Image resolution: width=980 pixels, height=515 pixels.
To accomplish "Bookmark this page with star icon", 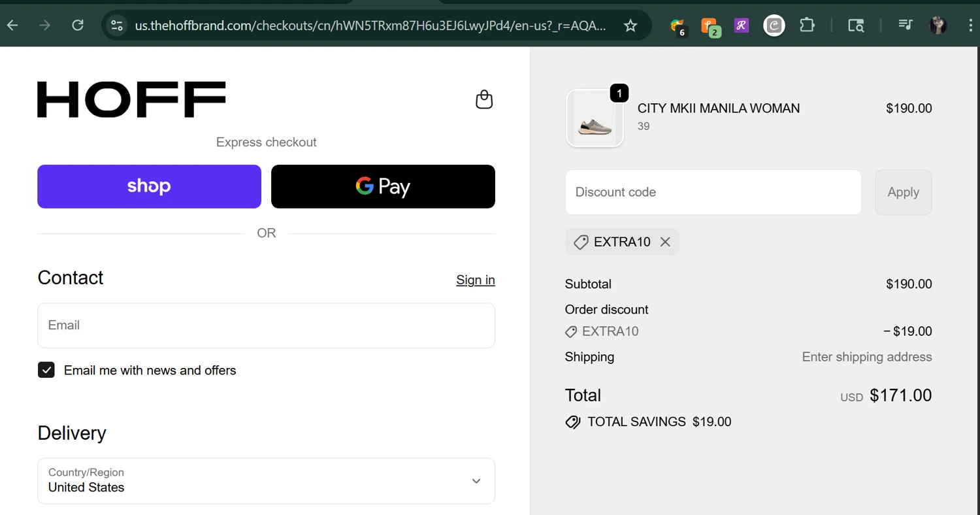I will click(x=630, y=25).
